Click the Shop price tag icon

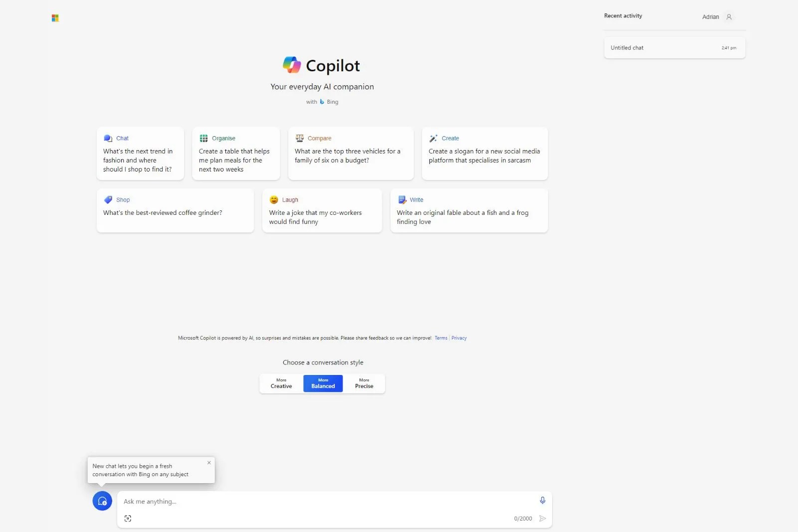[108, 199]
